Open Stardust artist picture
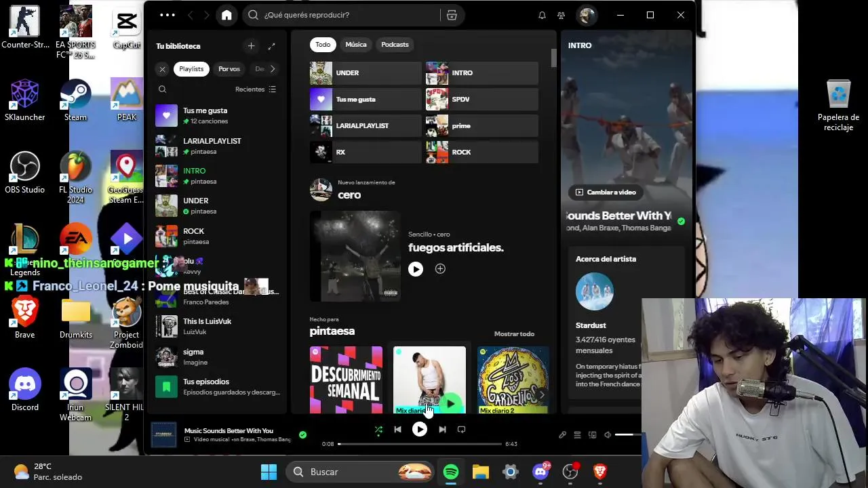This screenshot has width=868, height=488. [x=595, y=291]
